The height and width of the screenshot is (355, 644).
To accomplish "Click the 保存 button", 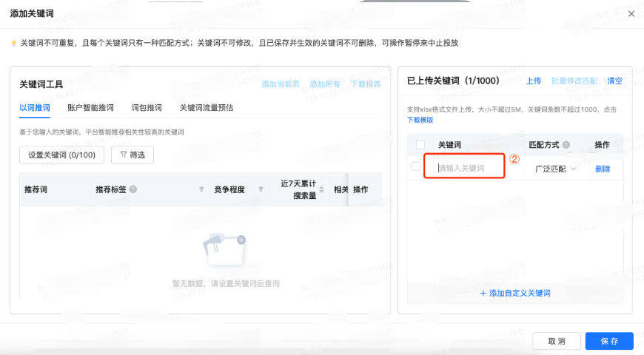I will click(x=609, y=341).
